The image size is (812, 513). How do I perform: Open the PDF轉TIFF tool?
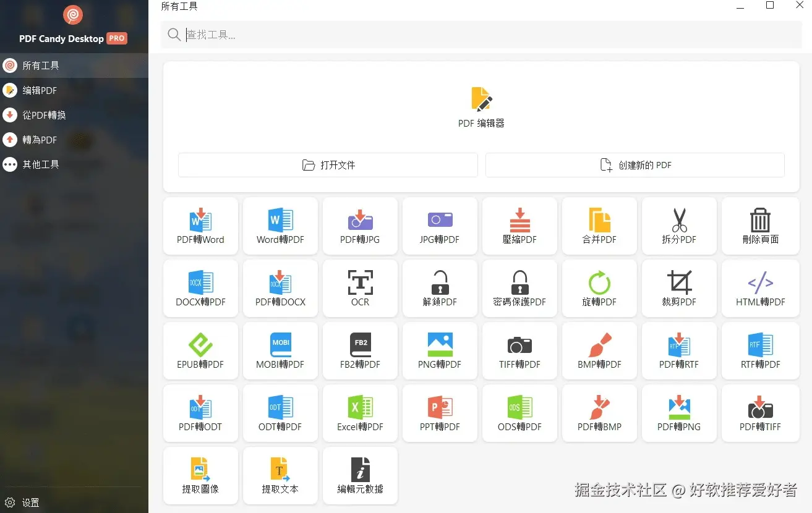[760, 413]
